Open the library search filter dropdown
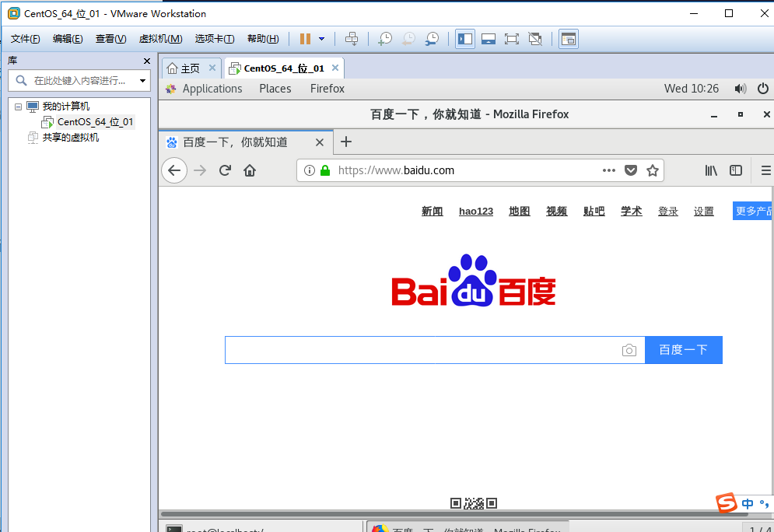The width and height of the screenshot is (774, 532). tap(142, 80)
